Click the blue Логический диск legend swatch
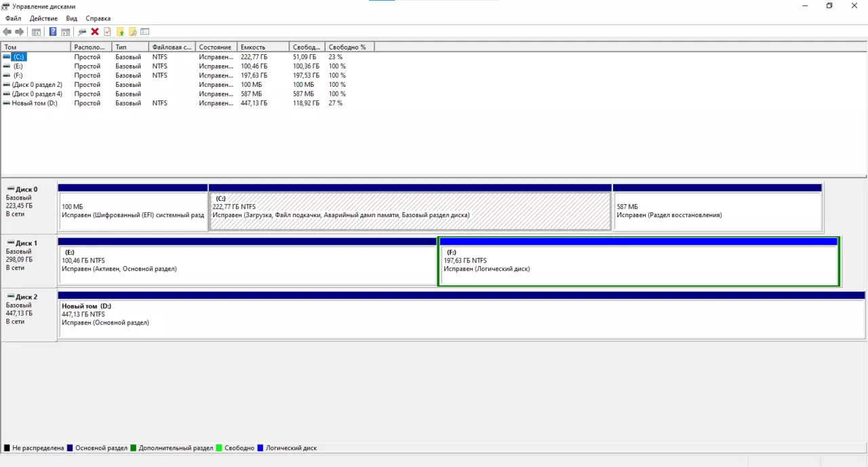Image resolution: width=868 pixels, height=467 pixels. 260,448
